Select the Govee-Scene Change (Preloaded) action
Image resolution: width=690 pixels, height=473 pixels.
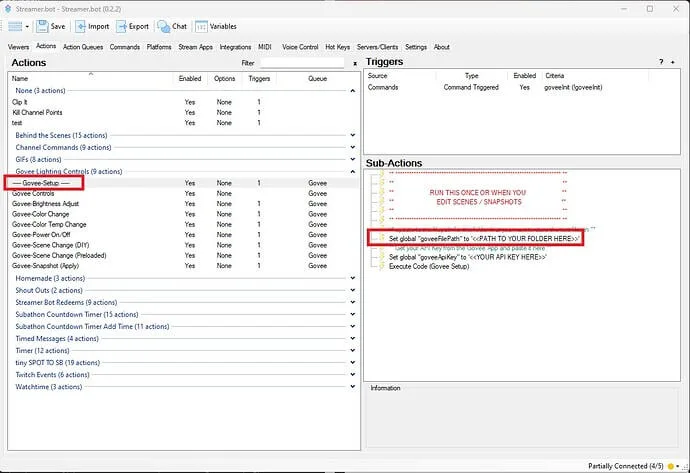[x=183, y=256]
